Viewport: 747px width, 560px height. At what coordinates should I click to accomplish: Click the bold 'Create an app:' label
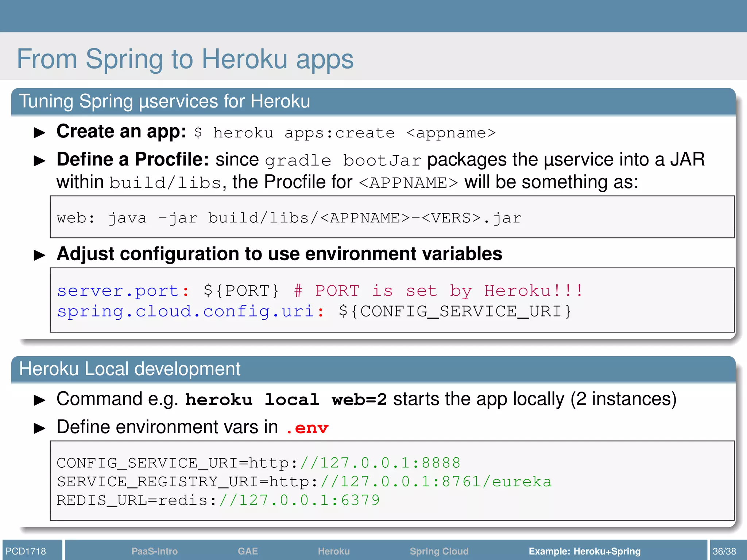pos(121,132)
